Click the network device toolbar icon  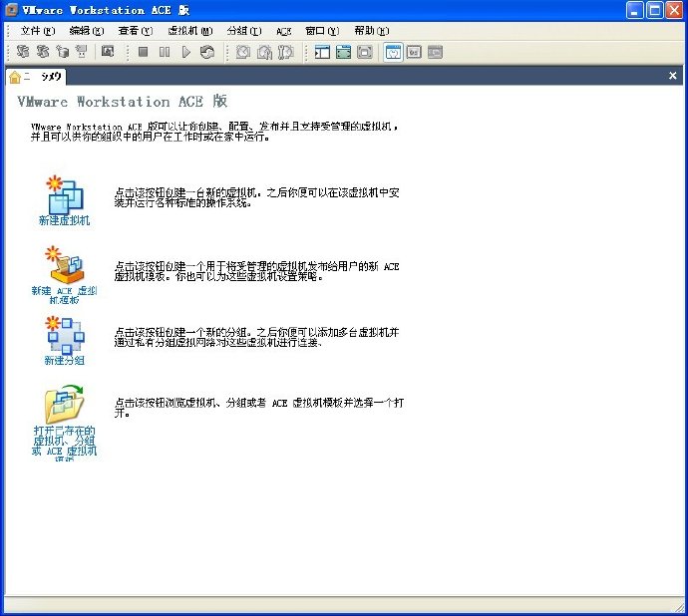pyautogui.click(x=82, y=52)
